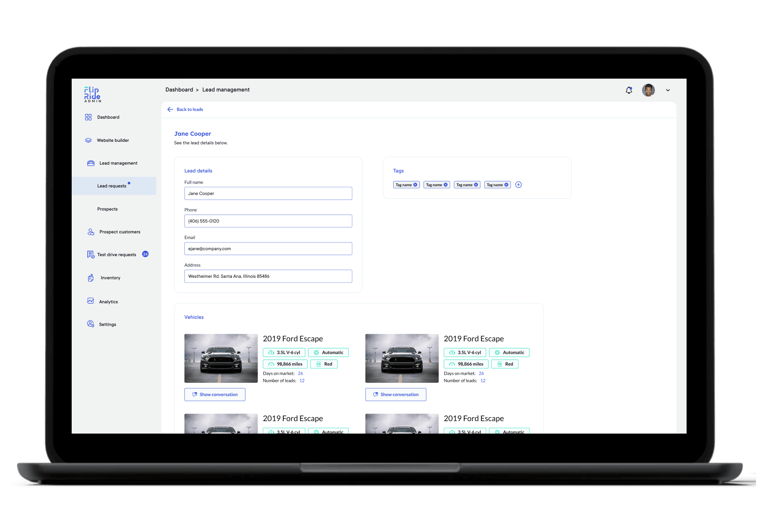This screenshot has height=532, width=766.
Task: Remove the second Tag name tag
Action: pyautogui.click(x=446, y=185)
